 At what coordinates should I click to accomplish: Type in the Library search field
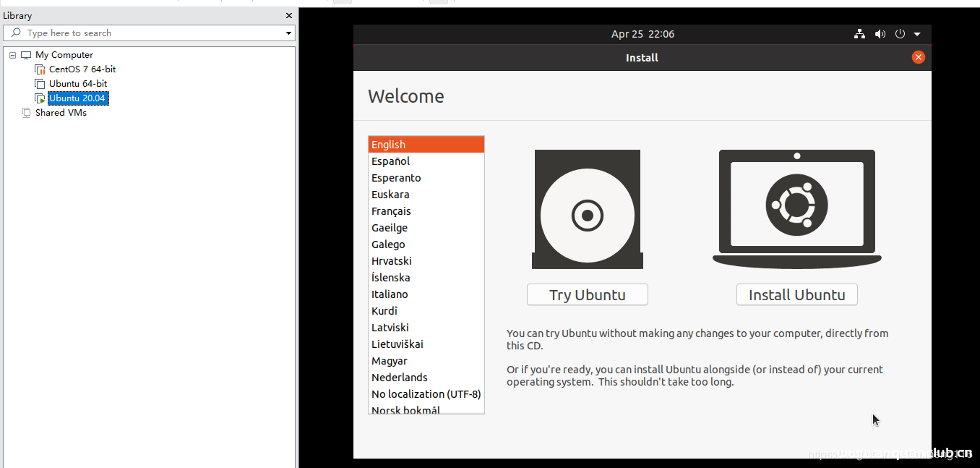[152, 33]
